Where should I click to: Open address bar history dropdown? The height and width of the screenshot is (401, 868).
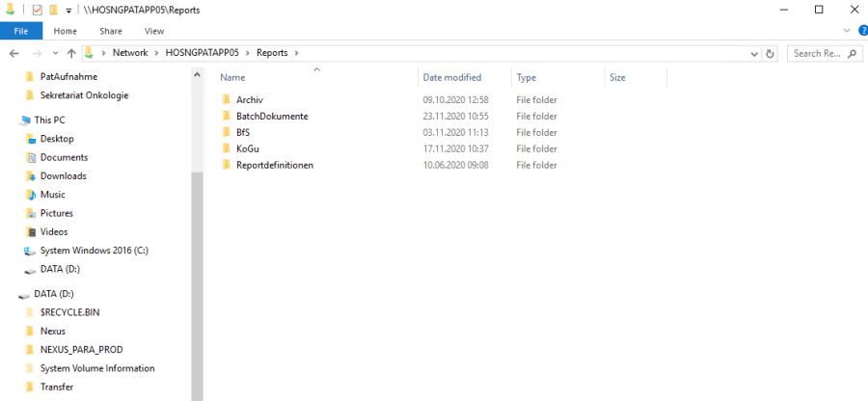754,54
